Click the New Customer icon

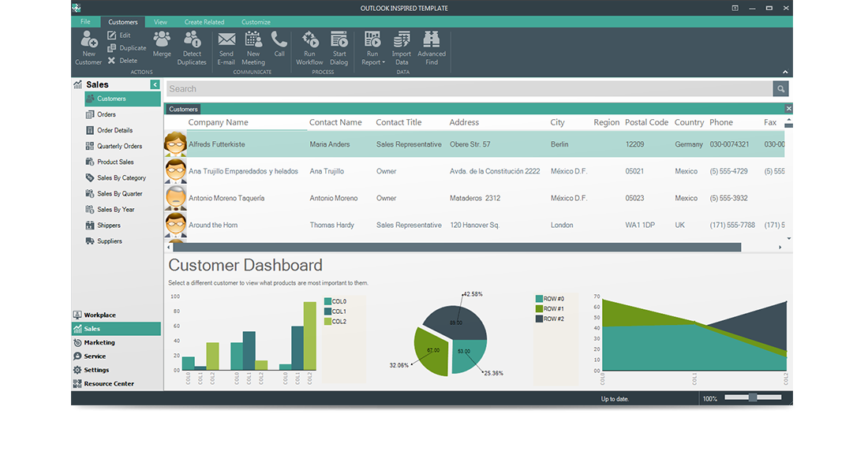coord(88,41)
